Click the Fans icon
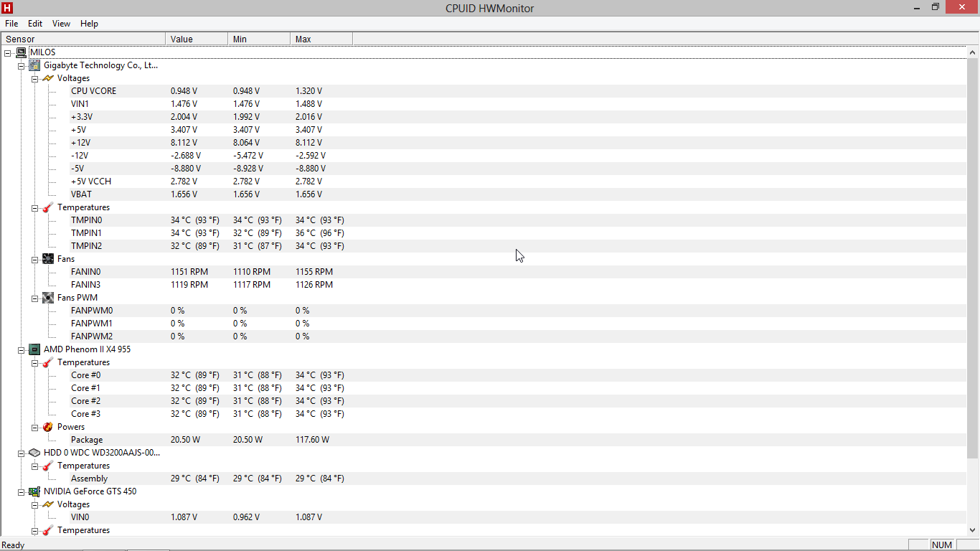Viewport: 980px width, 551px height. pos(48,259)
